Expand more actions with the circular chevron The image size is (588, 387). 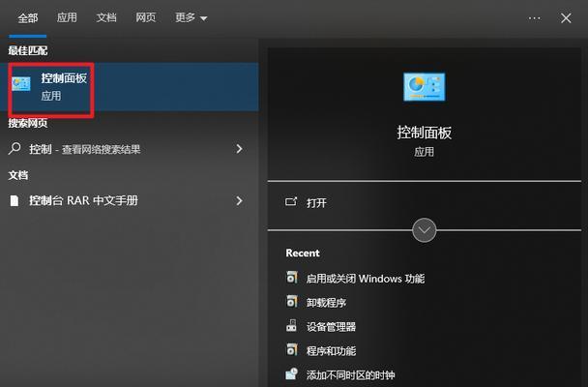tap(425, 230)
